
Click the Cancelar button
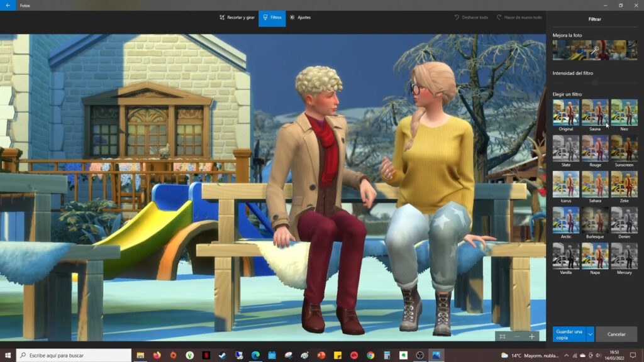(x=616, y=334)
